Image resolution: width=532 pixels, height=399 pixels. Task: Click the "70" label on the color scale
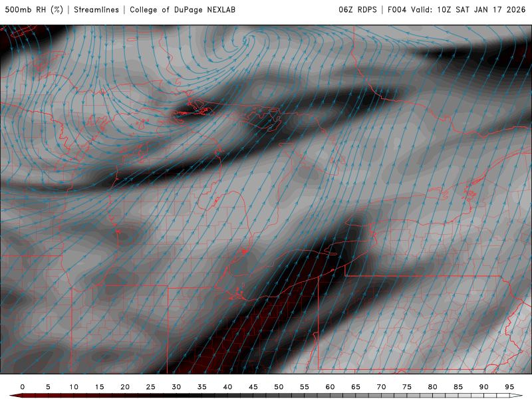pos(381,387)
